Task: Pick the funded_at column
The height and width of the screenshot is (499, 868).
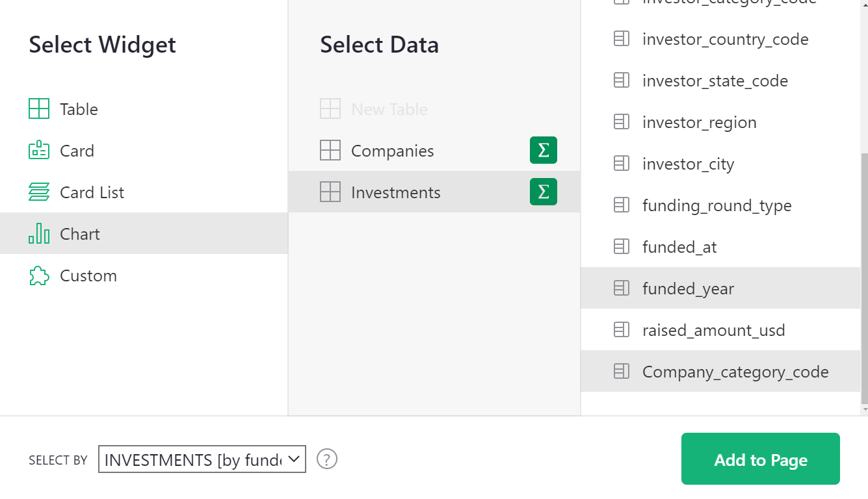Action: pos(679,247)
